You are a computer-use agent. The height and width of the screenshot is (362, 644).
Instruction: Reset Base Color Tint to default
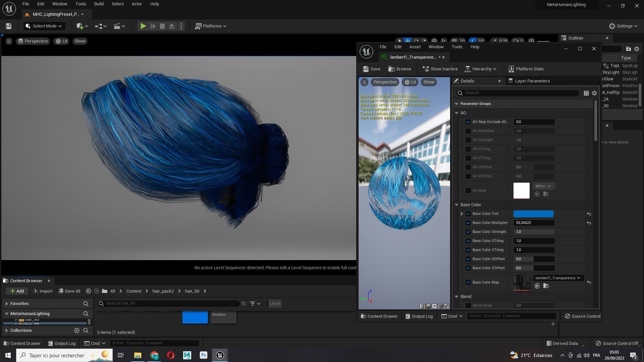tap(589, 214)
